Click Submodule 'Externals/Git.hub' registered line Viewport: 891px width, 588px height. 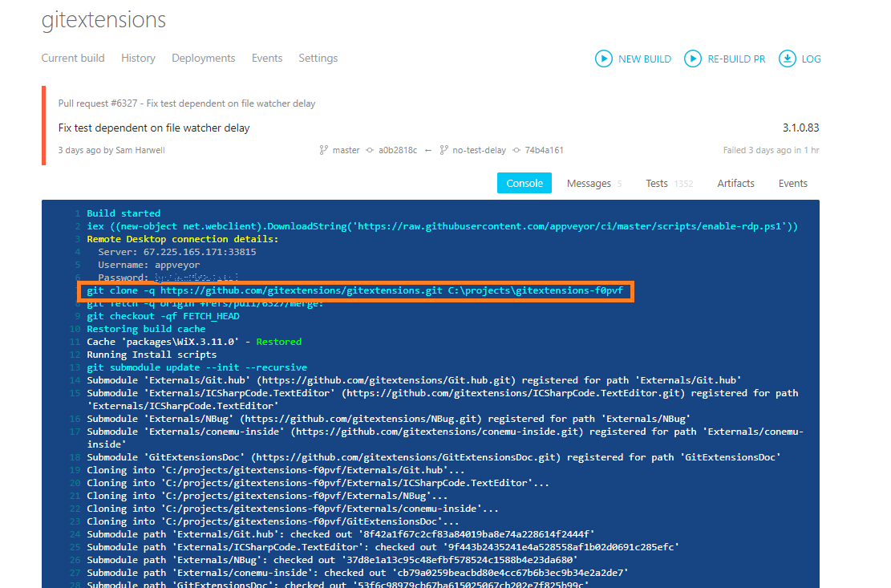pyautogui.click(x=415, y=380)
